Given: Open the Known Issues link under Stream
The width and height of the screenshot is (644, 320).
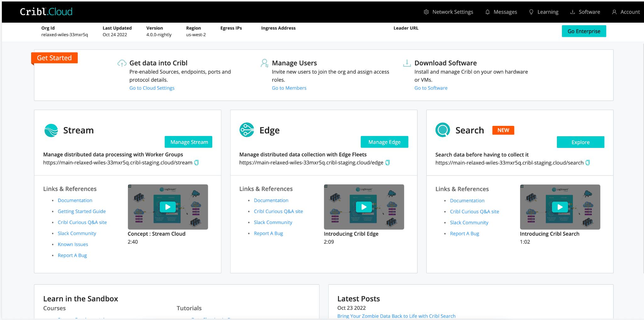Looking at the screenshot, I should pyautogui.click(x=73, y=244).
